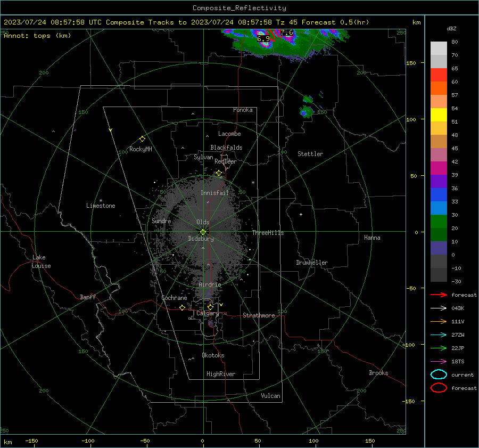Click the 'Annot: tops (km)' label
Screen dimensions: 479x448
tap(37, 36)
